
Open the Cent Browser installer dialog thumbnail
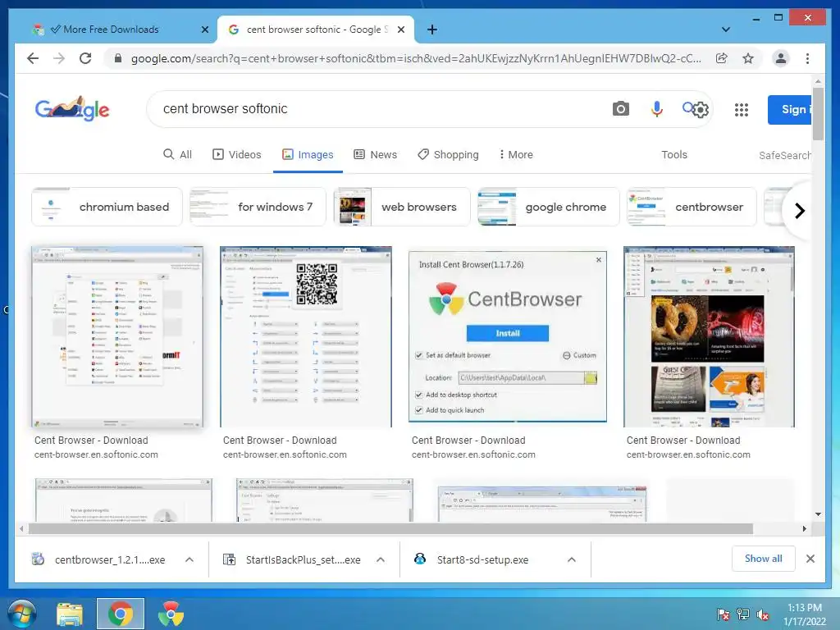tap(507, 336)
